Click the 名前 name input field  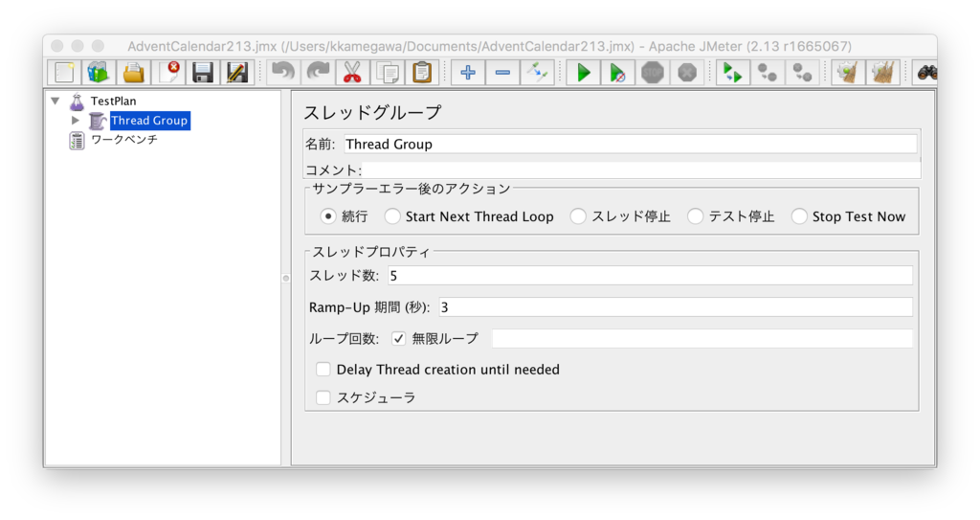[631, 144]
